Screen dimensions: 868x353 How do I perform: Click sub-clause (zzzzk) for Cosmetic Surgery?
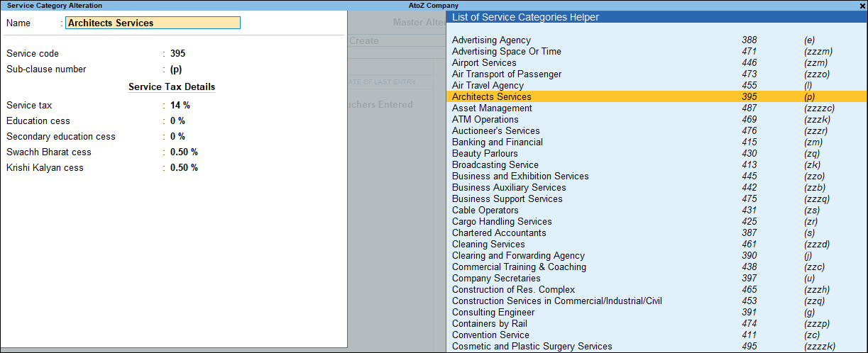pyautogui.click(x=820, y=346)
